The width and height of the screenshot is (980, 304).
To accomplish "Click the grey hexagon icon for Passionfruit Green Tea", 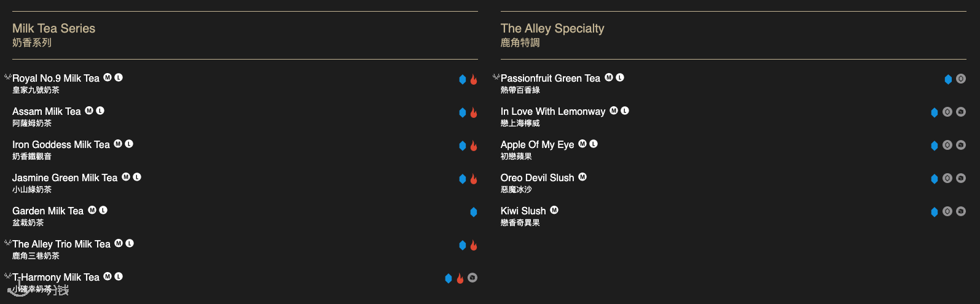I will coord(961,79).
